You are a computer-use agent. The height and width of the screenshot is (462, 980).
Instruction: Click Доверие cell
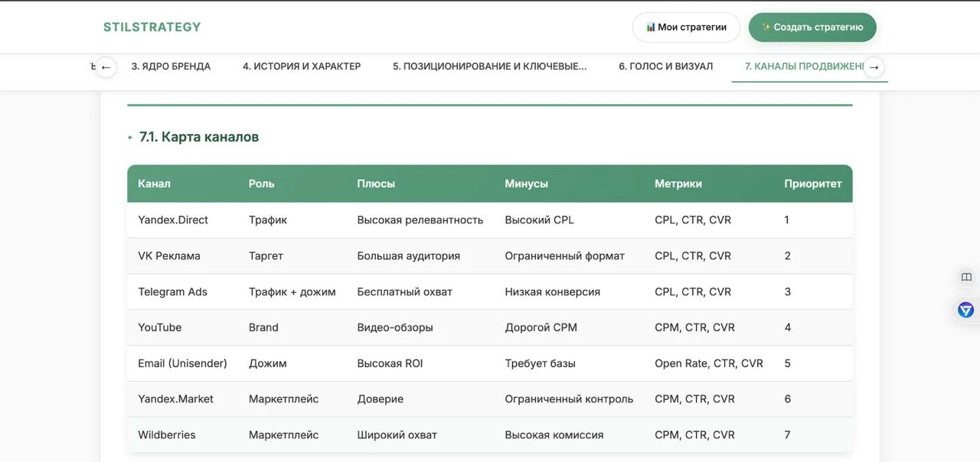(x=381, y=399)
